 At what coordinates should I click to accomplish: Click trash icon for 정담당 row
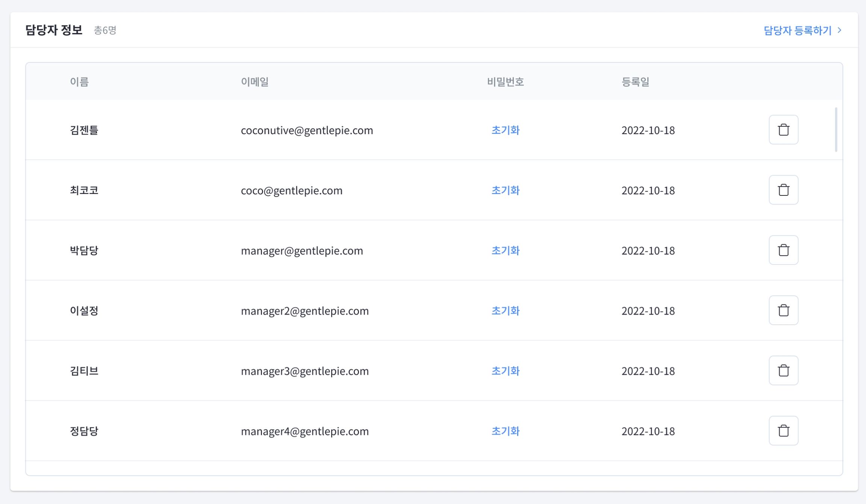pyautogui.click(x=783, y=430)
